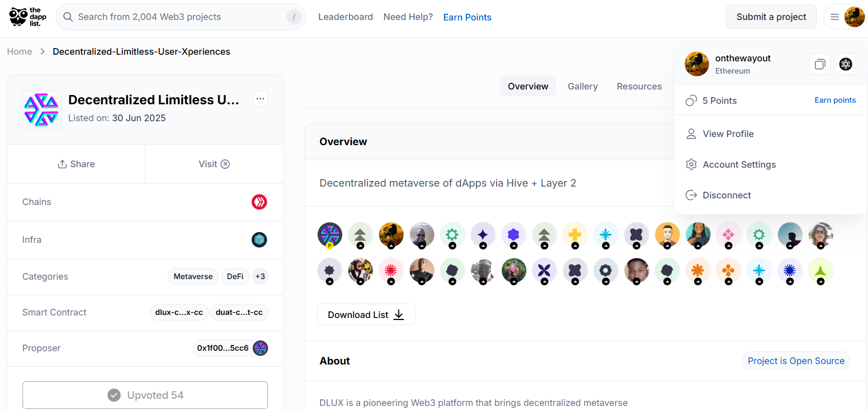Click the proposer avatar icon
Viewport: 868px width, 410px height.
point(260,348)
